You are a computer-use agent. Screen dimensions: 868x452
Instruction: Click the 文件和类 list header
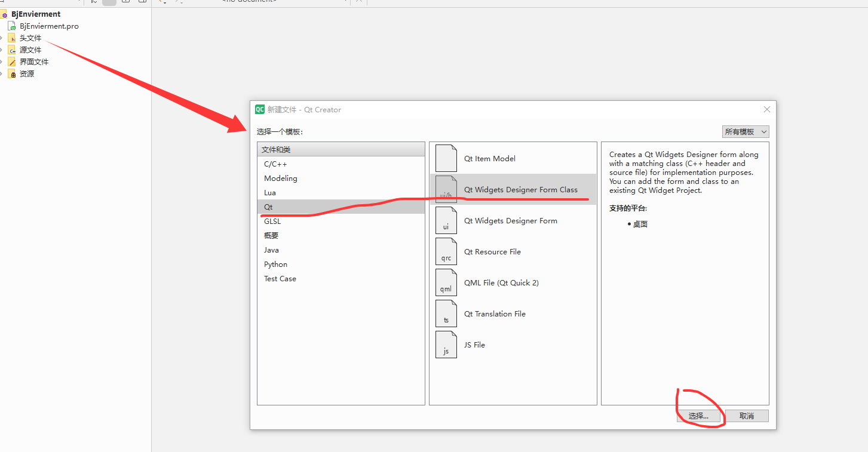coord(341,149)
